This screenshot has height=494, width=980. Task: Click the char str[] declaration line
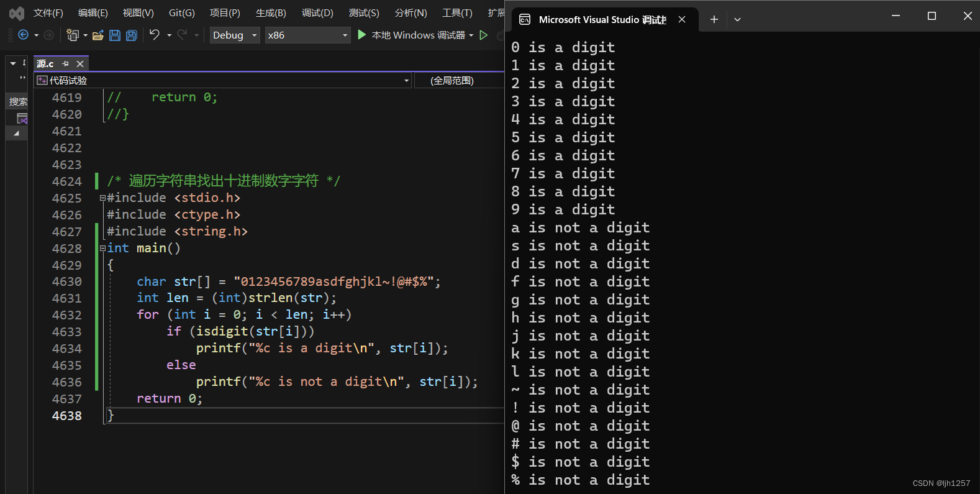pos(288,282)
